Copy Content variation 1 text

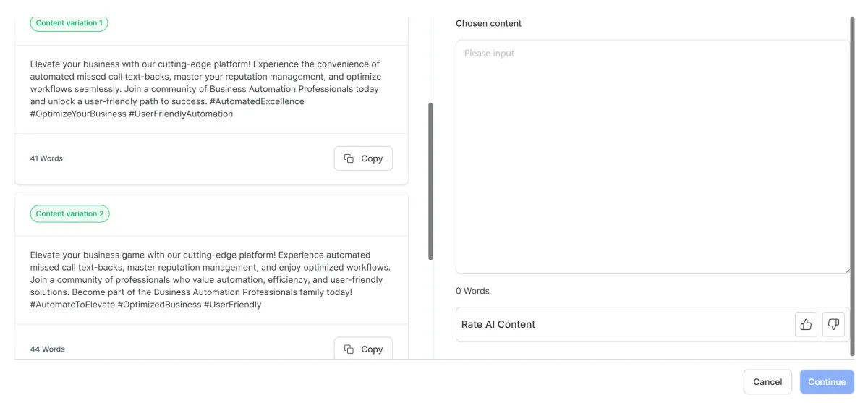coord(363,158)
